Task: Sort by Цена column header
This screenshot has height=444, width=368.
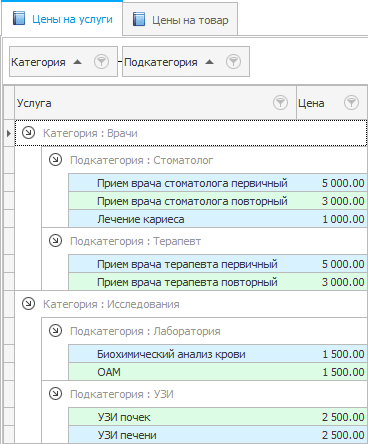Action: [x=332, y=103]
